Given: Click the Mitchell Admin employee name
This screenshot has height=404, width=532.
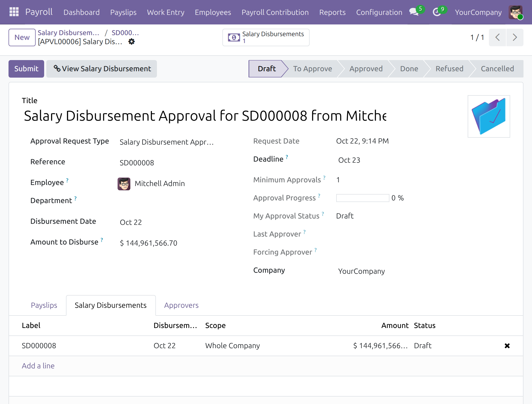Looking at the screenshot, I should (160, 184).
